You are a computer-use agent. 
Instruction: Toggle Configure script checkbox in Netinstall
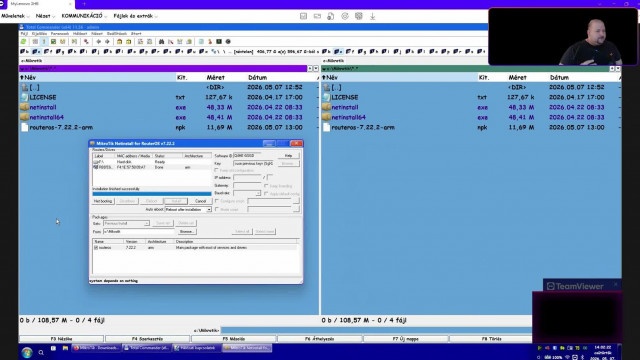pos(217,201)
